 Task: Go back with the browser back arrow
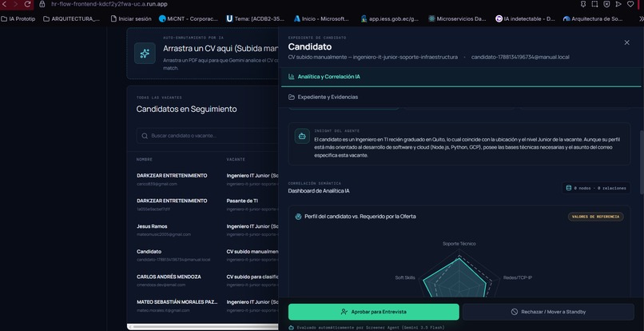[x=5, y=4]
